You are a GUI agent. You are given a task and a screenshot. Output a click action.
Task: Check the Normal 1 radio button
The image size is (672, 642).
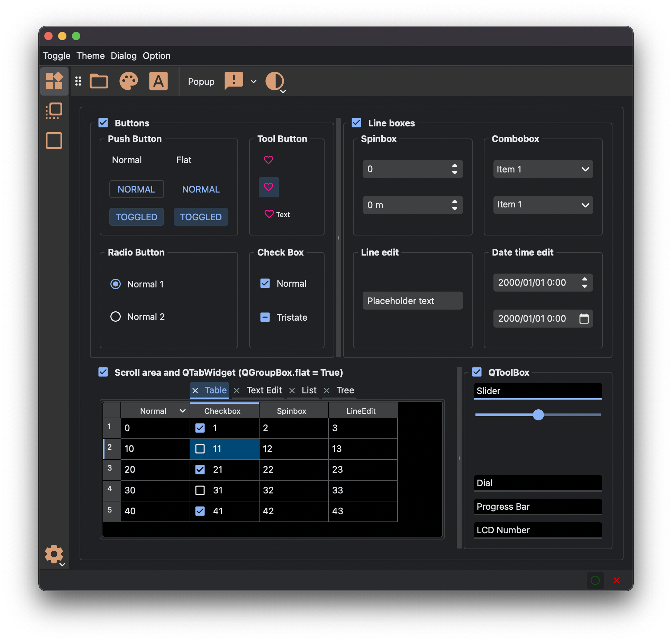click(x=116, y=284)
